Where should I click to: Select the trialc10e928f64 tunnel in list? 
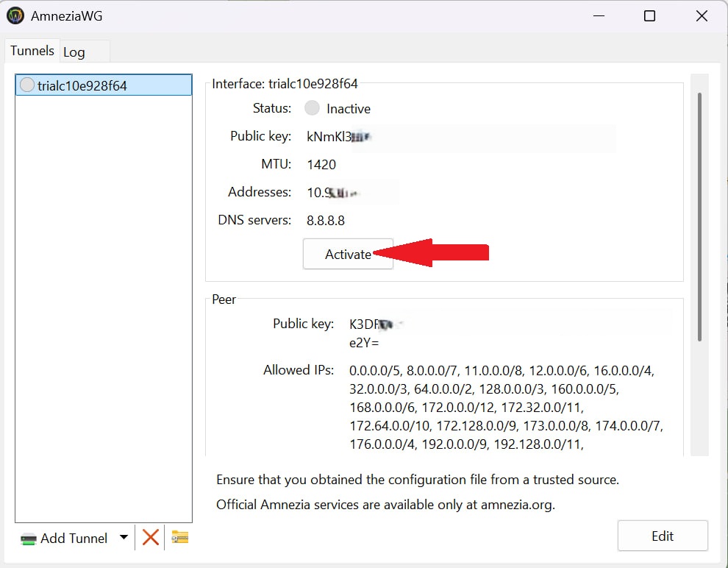(104, 85)
